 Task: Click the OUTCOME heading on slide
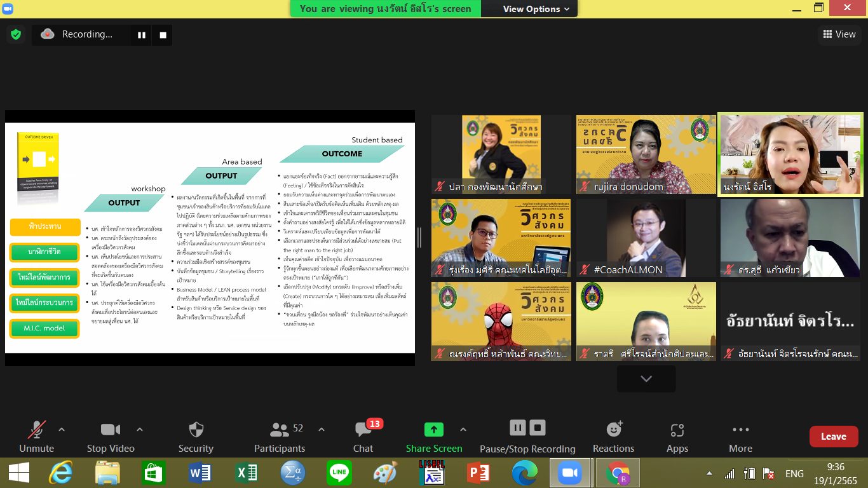(x=342, y=154)
